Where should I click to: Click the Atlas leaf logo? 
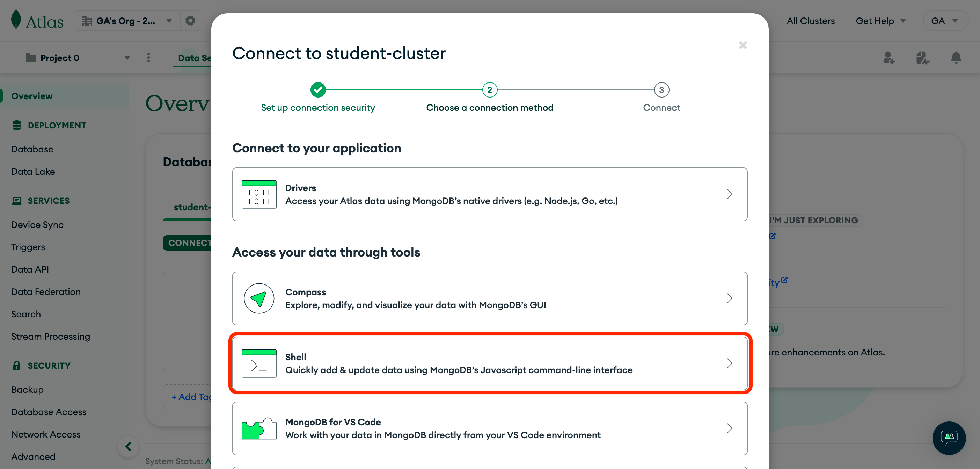pos(16,20)
